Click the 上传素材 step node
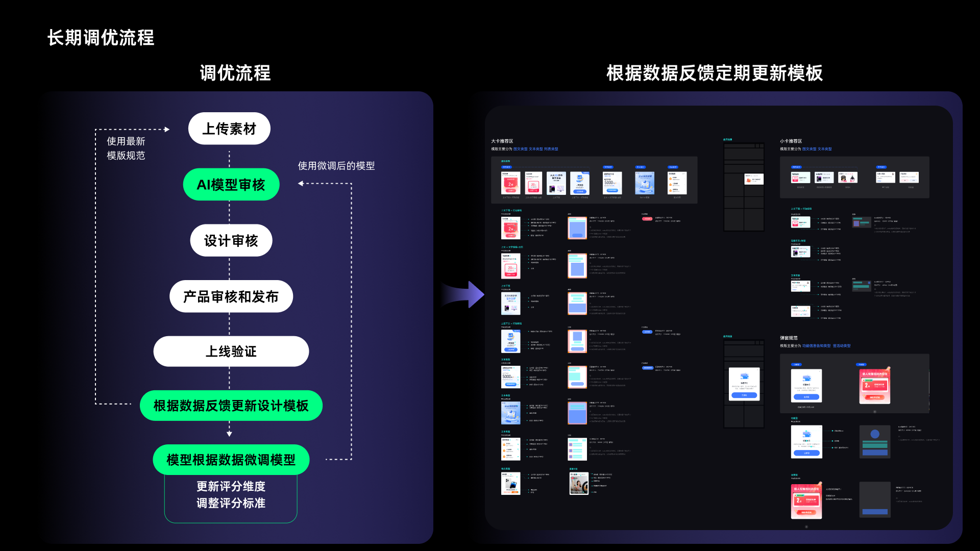The image size is (980, 551). (x=229, y=129)
